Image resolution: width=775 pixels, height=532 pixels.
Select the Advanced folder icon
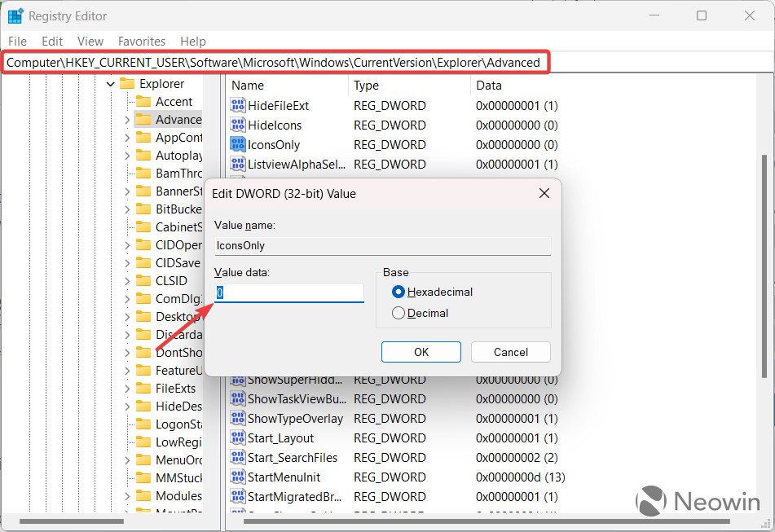[144, 119]
